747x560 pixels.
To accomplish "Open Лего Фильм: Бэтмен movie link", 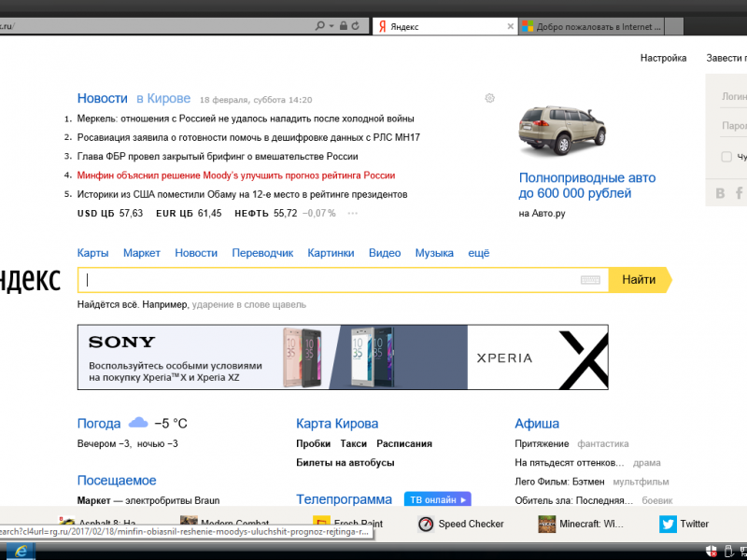I will point(559,482).
